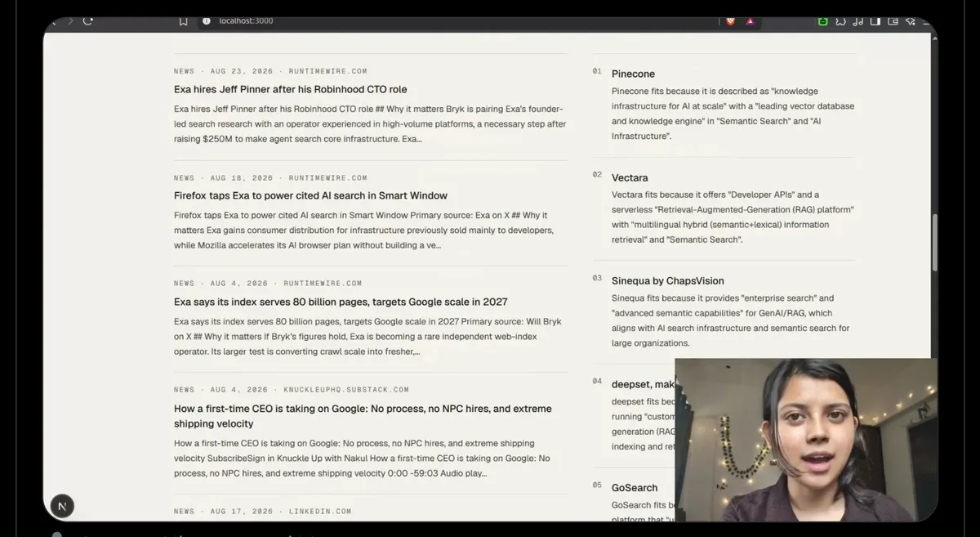This screenshot has height=537, width=980.
Task: Click 'NEWS · AUG 18, 2026 · RUNTIMEWIRE.COM' label
Action: point(270,178)
